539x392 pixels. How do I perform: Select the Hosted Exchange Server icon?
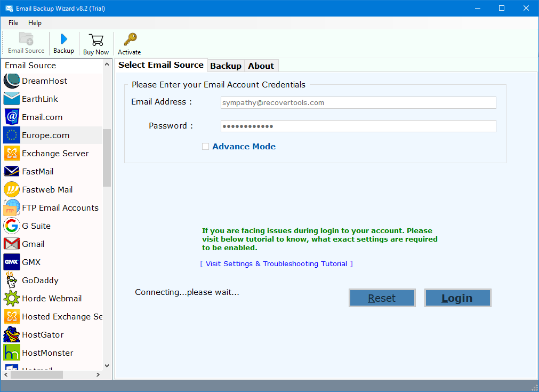(x=12, y=316)
